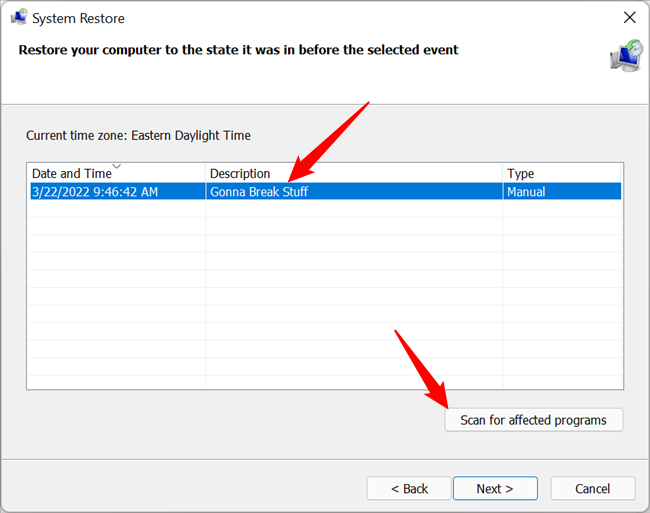Scan for affected programs
This screenshot has height=513, width=650.
(533, 420)
